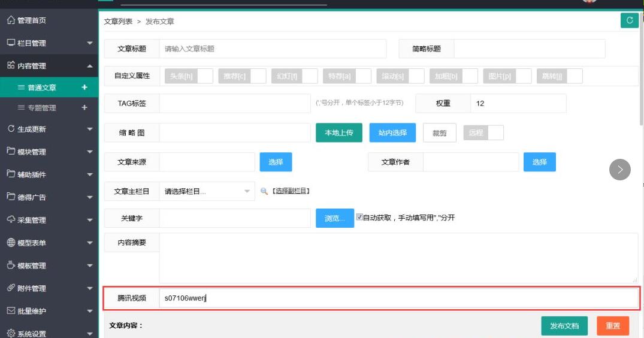The image size is (644, 338).
Task: Expand the 辅助插件 menu arrow
Action: (89, 174)
